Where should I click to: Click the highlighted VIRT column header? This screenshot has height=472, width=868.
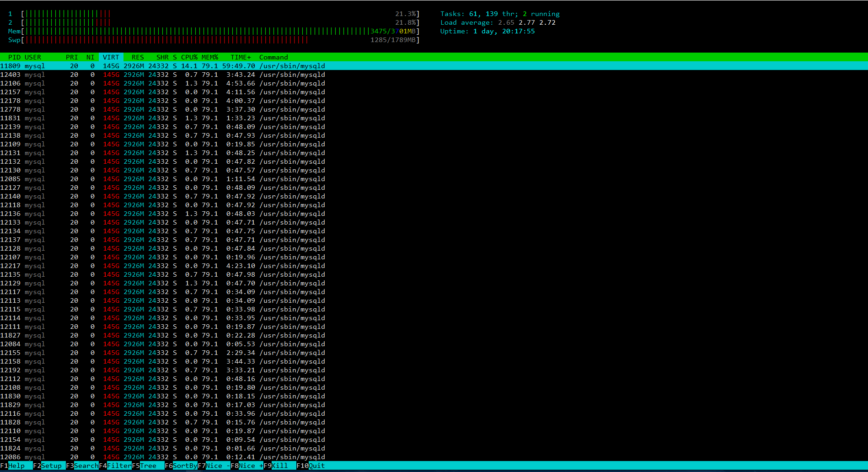(111, 57)
